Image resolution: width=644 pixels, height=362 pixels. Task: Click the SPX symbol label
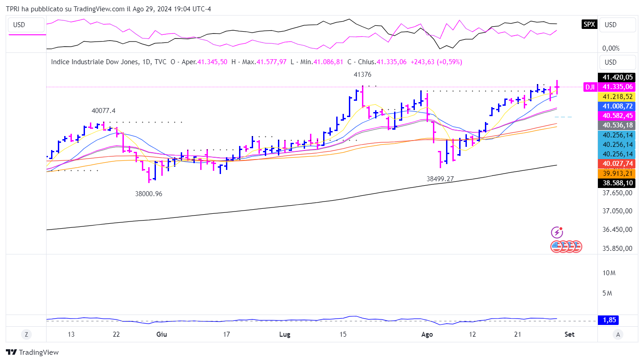tap(589, 24)
